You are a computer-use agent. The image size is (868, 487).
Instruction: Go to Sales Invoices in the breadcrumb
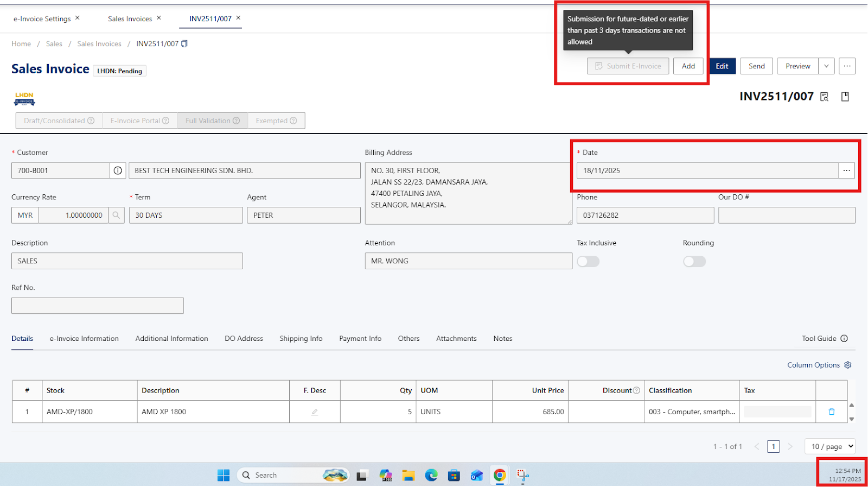coord(99,44)
